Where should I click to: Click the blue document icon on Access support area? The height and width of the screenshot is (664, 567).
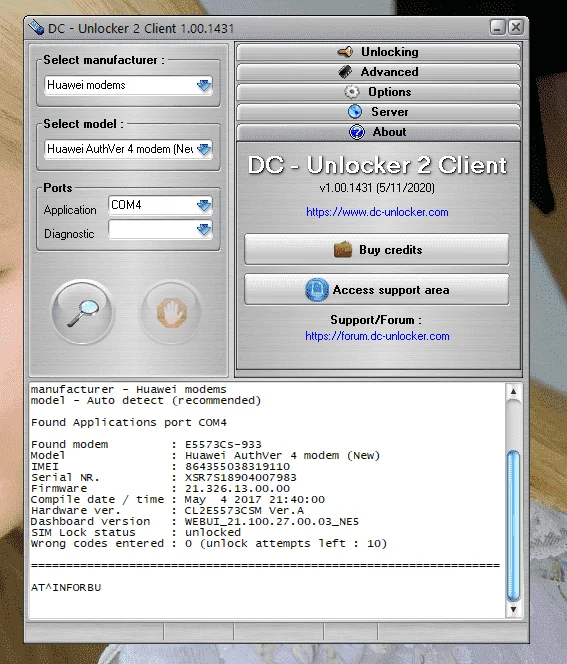tap(317, 290)
